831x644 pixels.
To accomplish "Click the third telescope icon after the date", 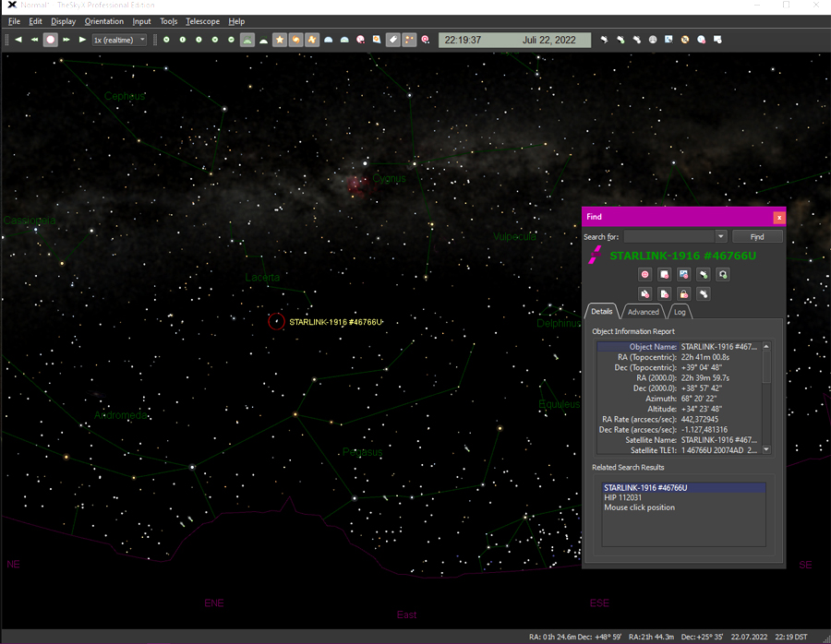I will click(x=636, y=40).
